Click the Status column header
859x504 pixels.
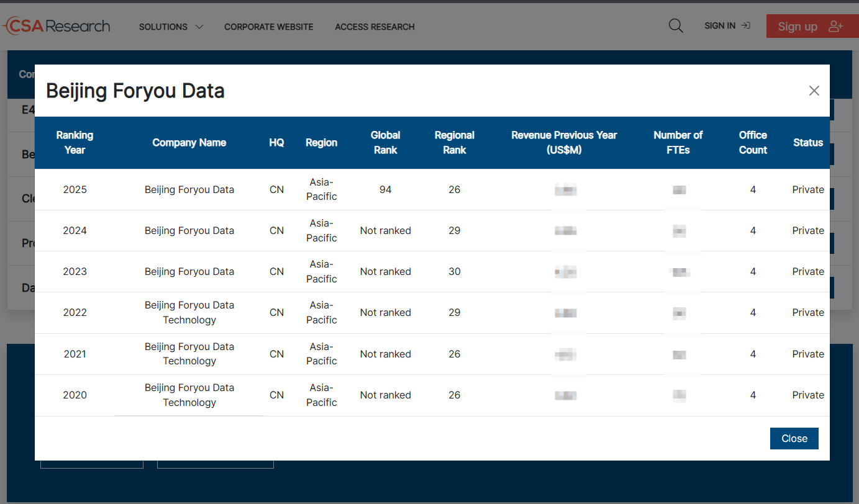coord(807,143)
